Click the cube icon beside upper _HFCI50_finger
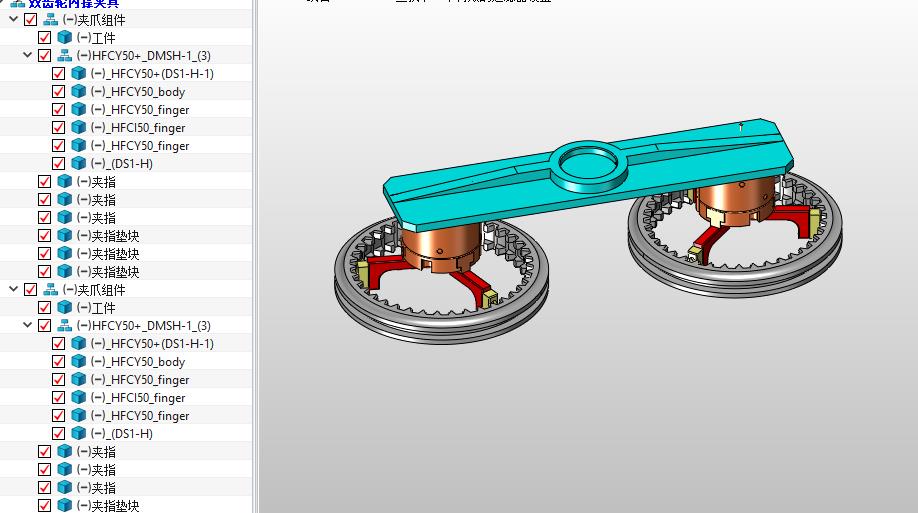The height and width of the screenshot is (513, 918). pyautogui.click(x=78, y=128)
